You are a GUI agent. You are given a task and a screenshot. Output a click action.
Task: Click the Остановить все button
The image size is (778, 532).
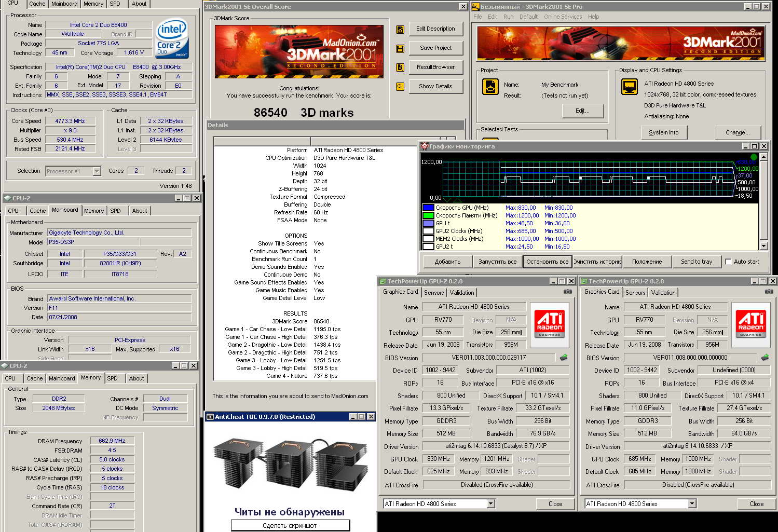click(547, 262)
